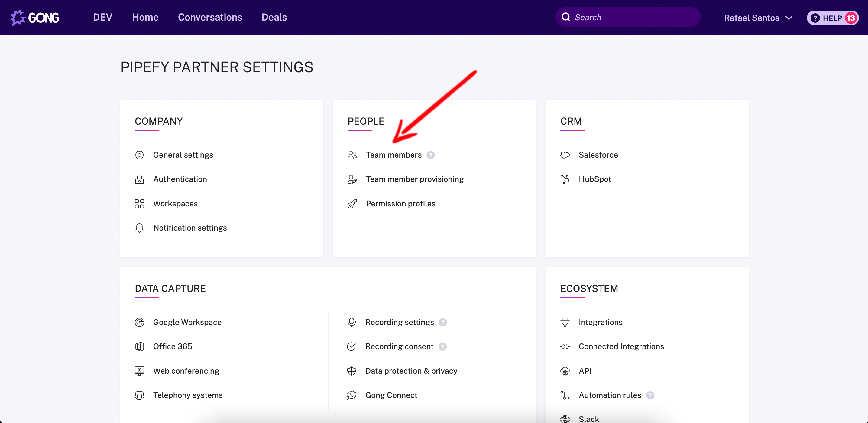Open Data protection & privacy link

tap(411, 371)
